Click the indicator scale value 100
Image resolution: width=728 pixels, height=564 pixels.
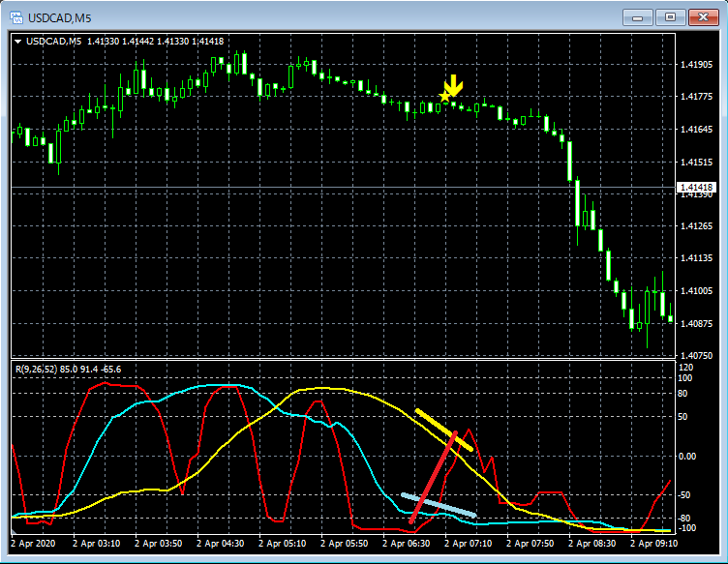pyautogui.click(x=686, y=379)
